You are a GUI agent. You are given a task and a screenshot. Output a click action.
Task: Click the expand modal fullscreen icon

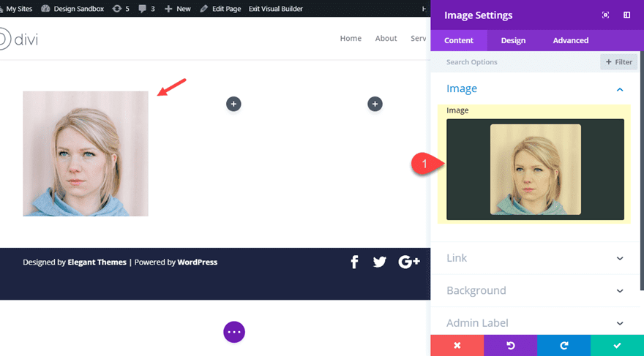605,15
